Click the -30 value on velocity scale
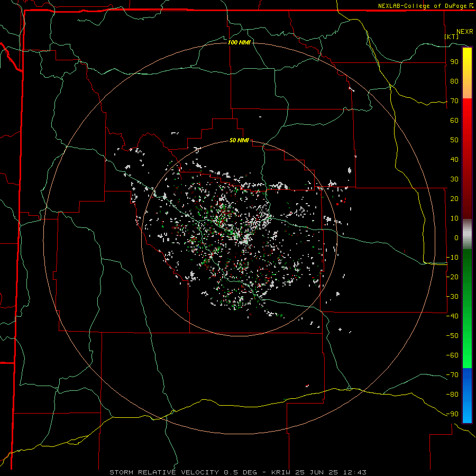 [452, 297]
